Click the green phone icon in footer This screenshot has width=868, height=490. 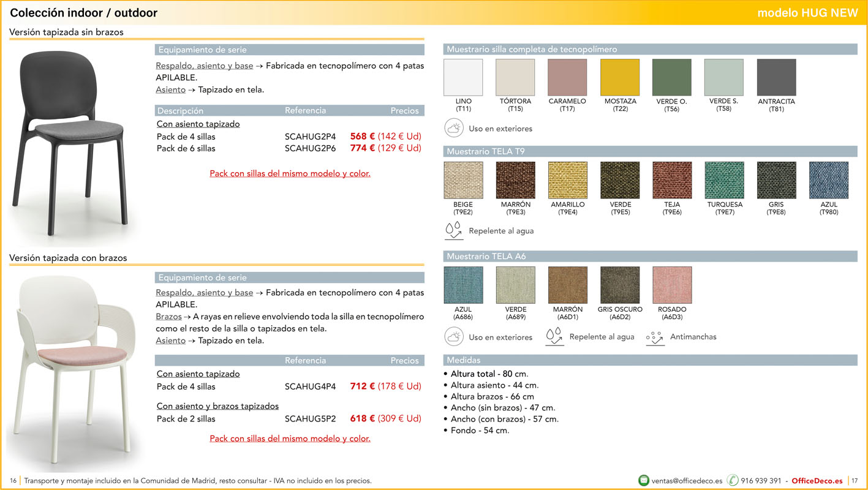click(x=733, y=480)
